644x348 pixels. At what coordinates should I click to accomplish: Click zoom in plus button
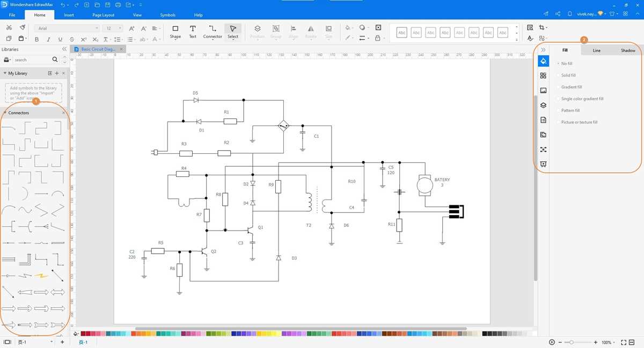point(596,342)
